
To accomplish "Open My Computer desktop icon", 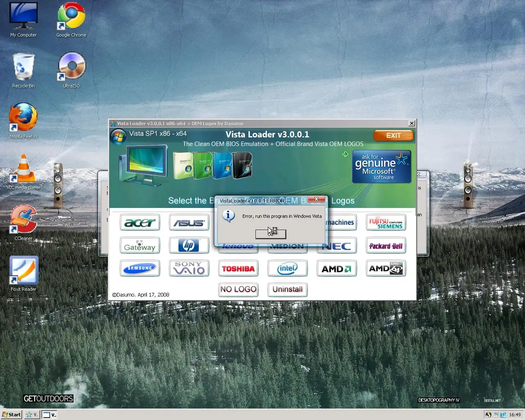I will [x=23, y=20].
